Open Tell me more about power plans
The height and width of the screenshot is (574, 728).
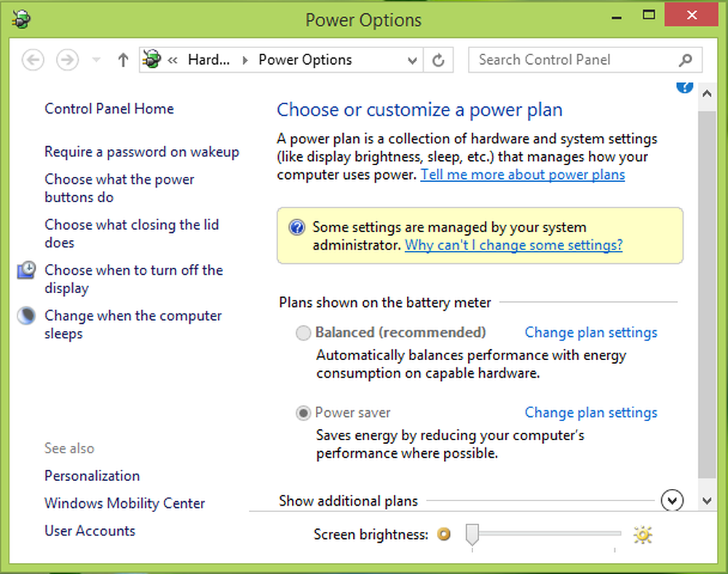coord(522,175)
